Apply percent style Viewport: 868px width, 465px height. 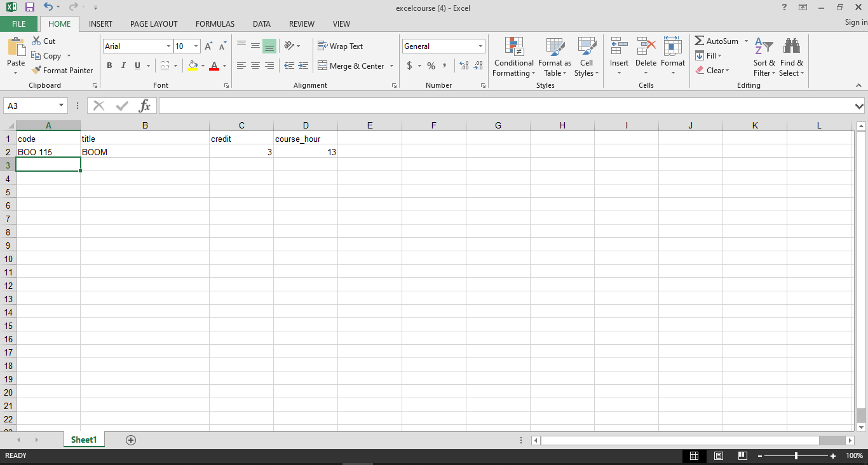coord(431,66)
